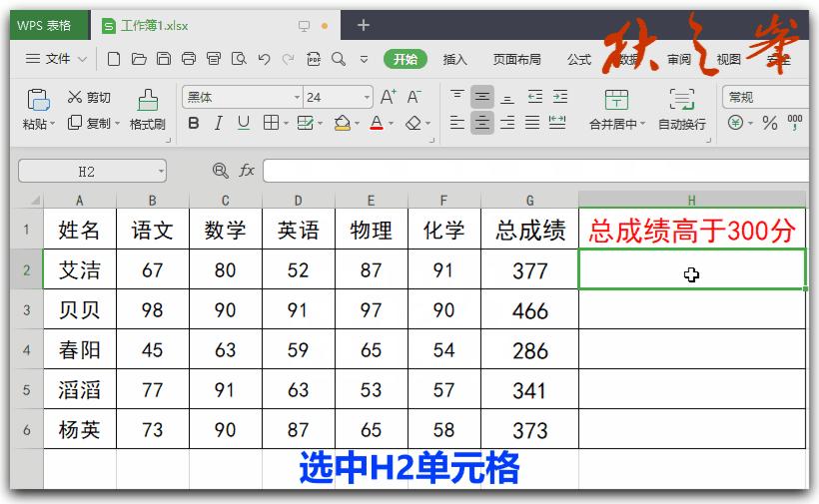819x504 pixels.
Task: Open the 公式 ribbon tab
Action: (x=578, y=60)
